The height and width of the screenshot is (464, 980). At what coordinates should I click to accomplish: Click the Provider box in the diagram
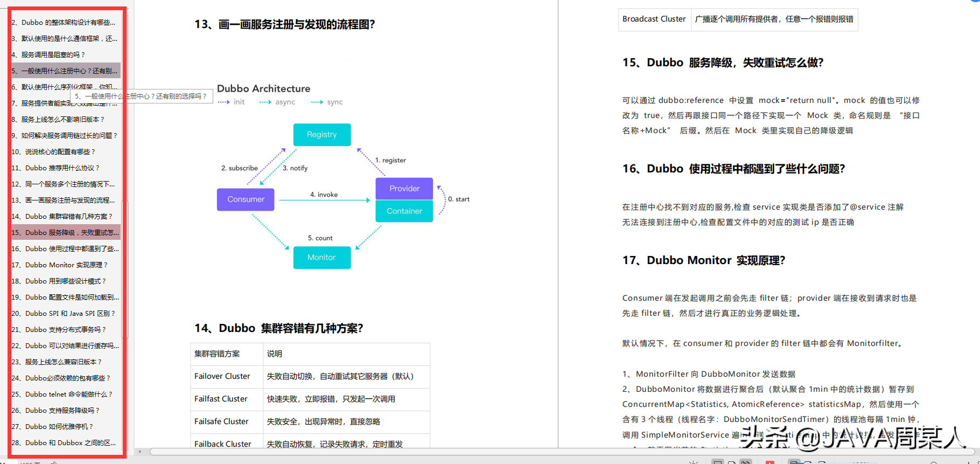(x=404, y=189)
